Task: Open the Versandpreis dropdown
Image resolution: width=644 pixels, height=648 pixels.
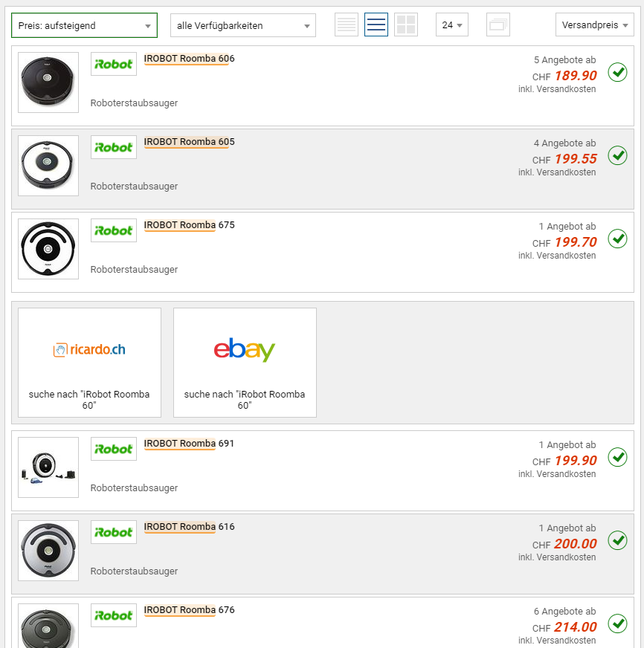Action: tap(594, 25)
